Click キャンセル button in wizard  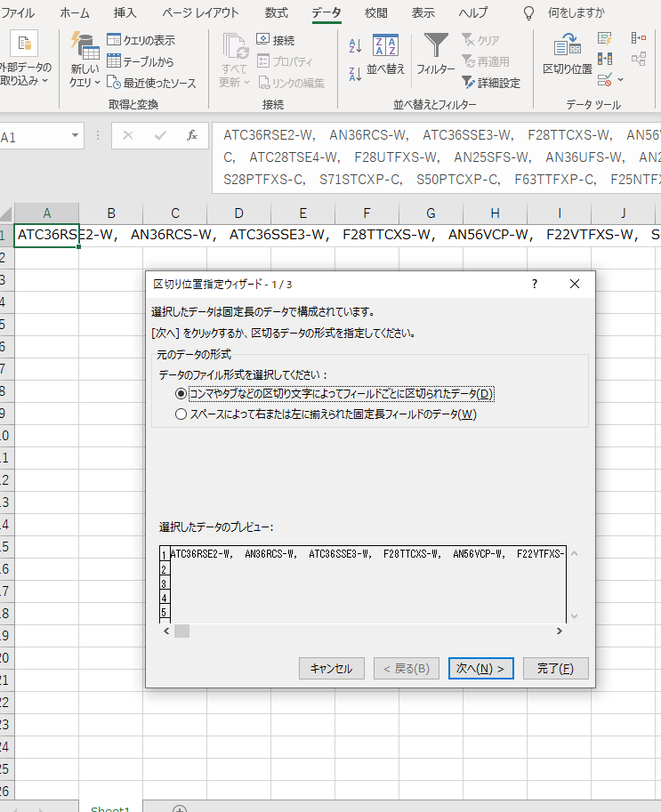[332, 669]
